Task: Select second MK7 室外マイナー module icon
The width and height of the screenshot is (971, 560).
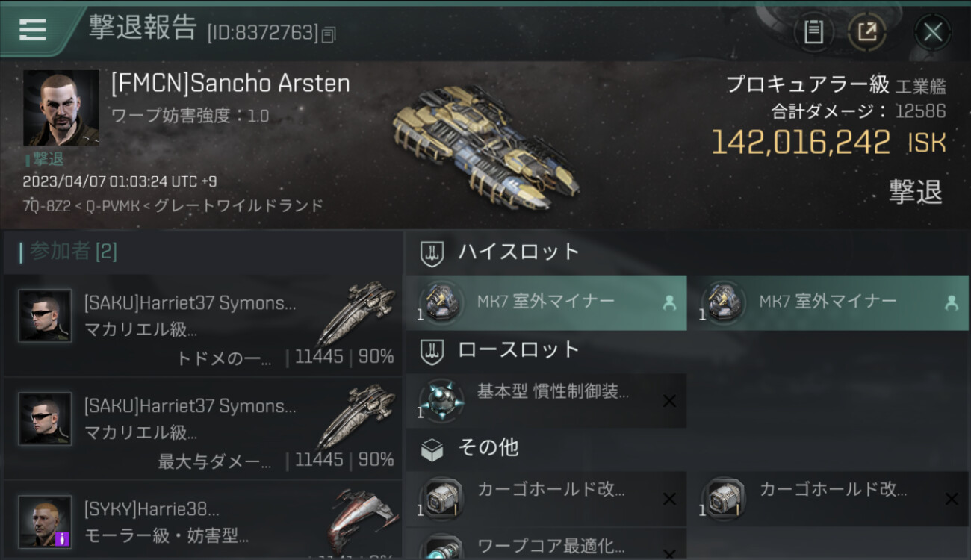Action: [x=724, y=302]
